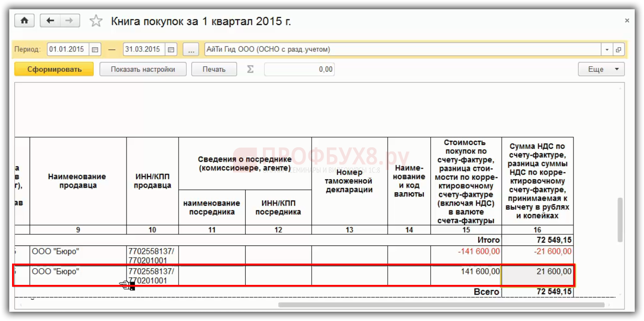The width and height of the screenshot is (644, 321).
Task: Click the end date field 31.03.2015
Action: click(143, 50)
